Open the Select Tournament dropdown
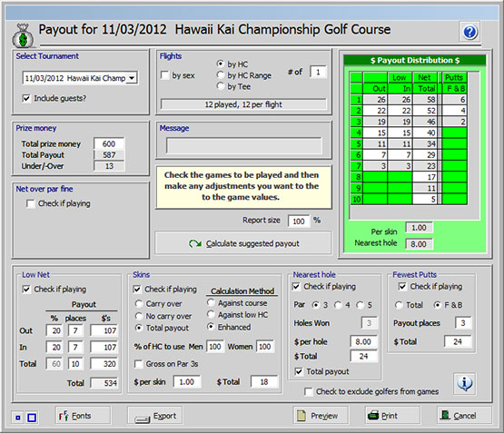 click(x=132, y=78)
